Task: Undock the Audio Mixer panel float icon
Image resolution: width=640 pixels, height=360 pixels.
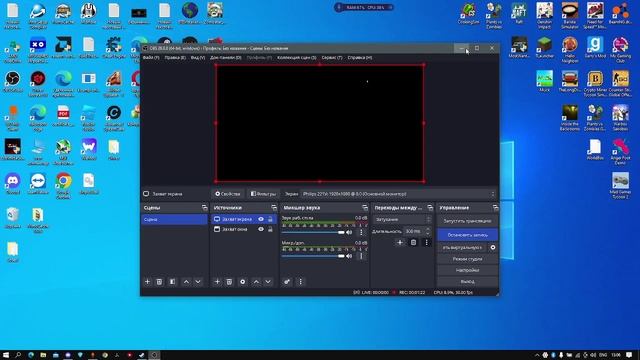Action: tap(365, 208)
